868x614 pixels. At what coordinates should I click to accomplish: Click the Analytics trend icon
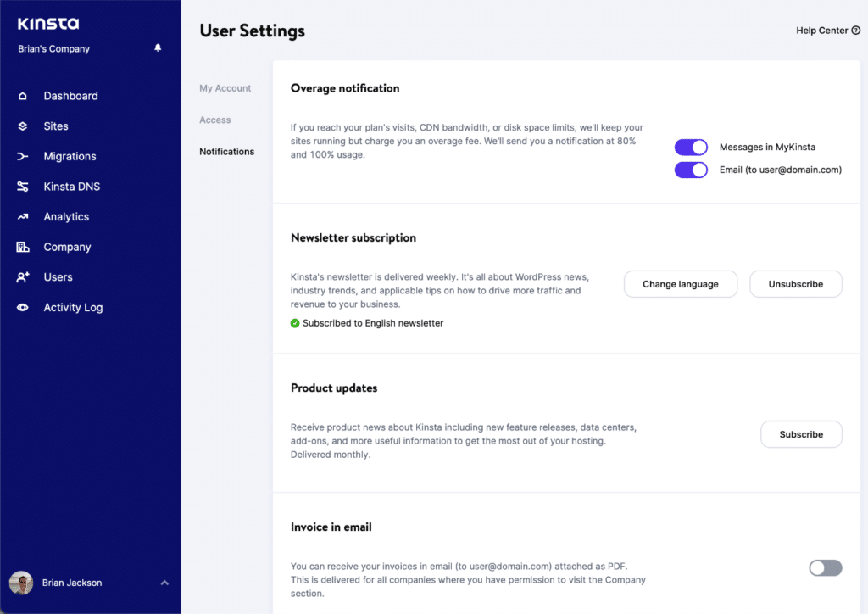click(22, 217)
